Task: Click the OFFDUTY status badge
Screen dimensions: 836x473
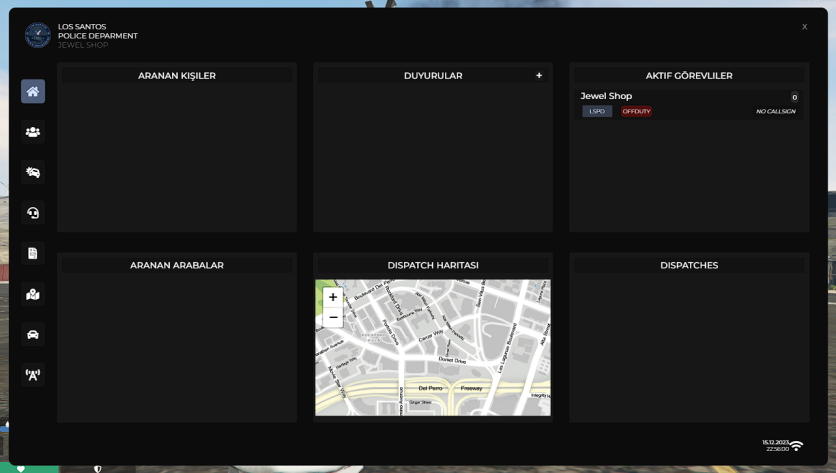Action: tap(636, 111)
